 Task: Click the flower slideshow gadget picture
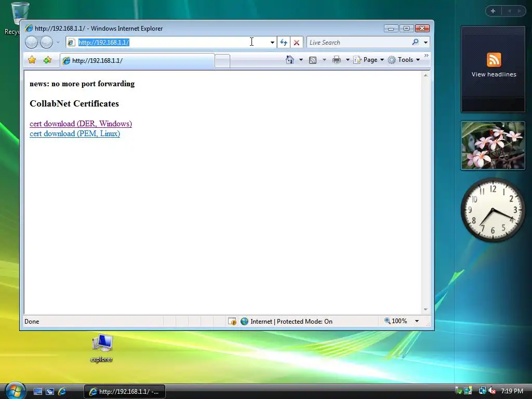pos(493,145)
